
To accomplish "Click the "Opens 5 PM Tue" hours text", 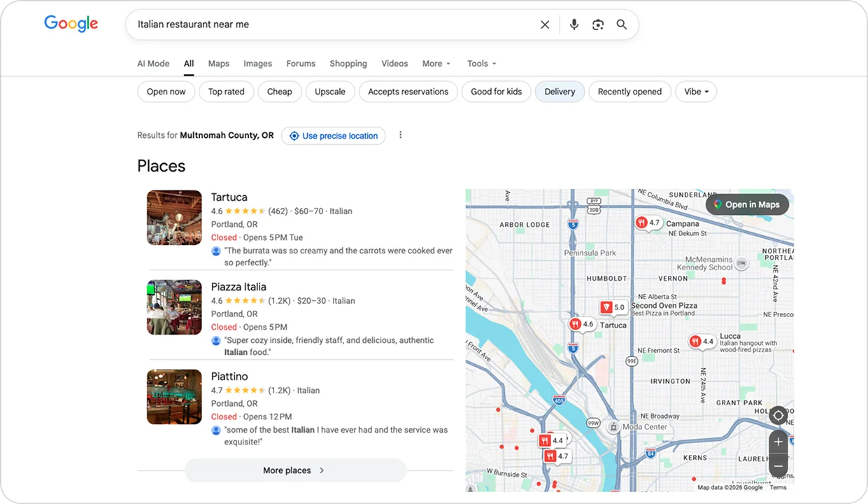I will pos(273,237).
